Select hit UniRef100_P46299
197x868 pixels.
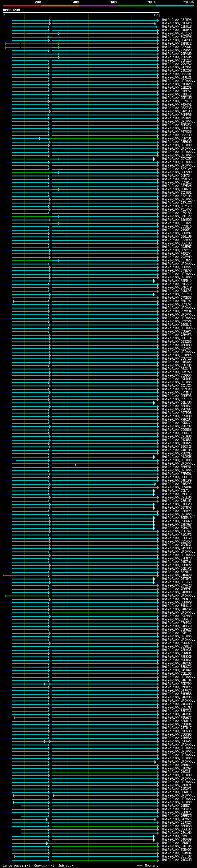[176, 483]
